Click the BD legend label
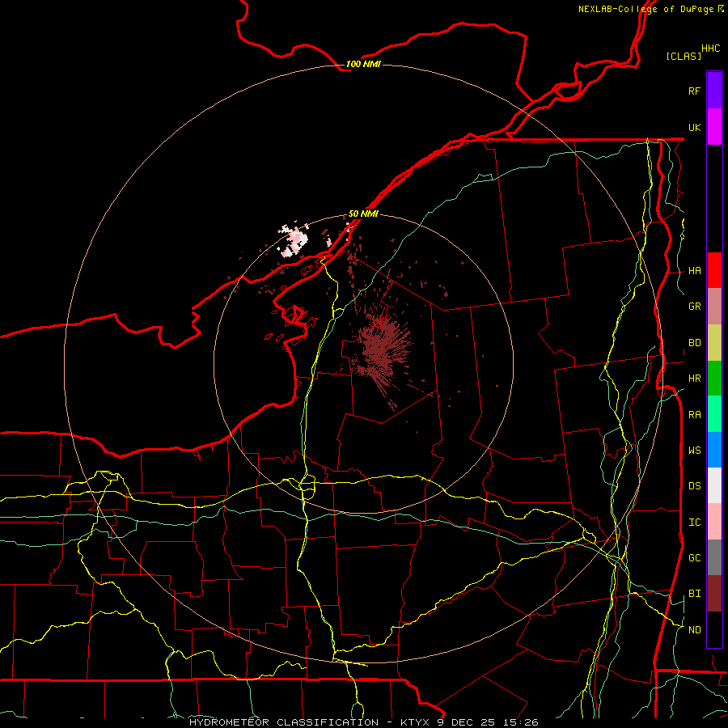The width and height of the screenshot is (728, 728). point(694,343)
